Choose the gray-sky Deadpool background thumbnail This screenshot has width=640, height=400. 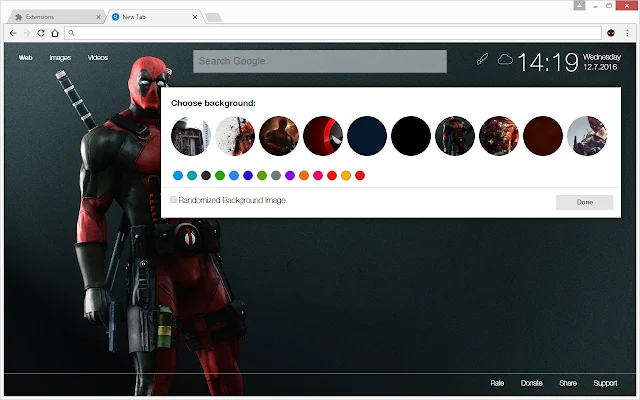coord(587,136)
